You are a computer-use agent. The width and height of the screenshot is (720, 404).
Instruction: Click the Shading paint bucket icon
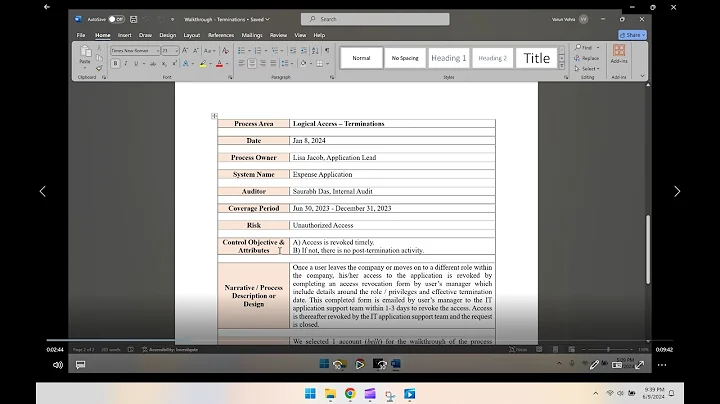coord(304,63)
